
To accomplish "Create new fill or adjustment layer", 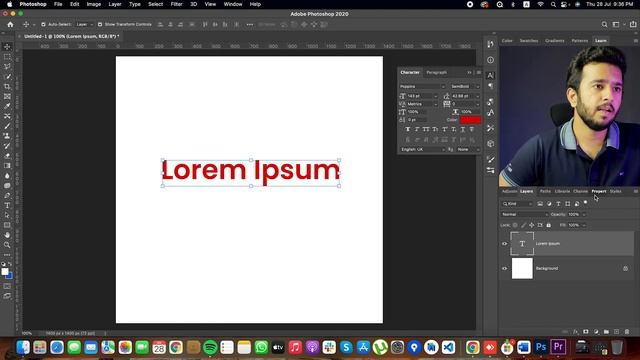I will click(596, 332).
